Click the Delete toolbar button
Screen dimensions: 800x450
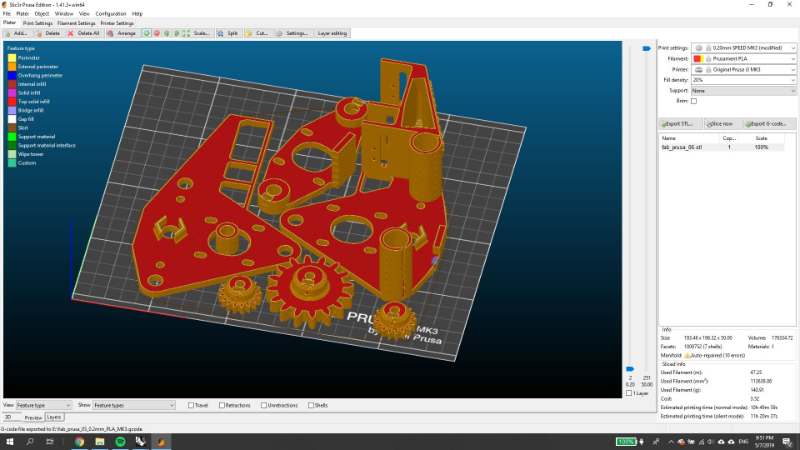[x=48, y=33]
